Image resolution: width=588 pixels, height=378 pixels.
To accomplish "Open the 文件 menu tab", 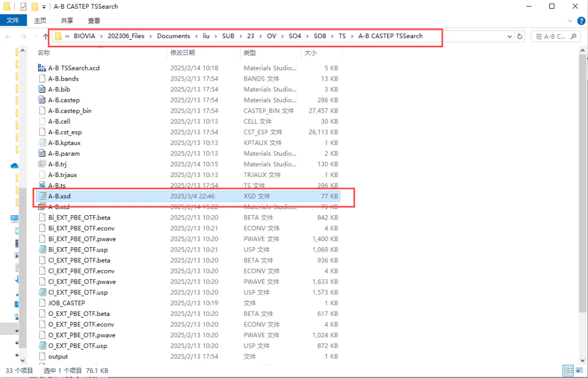I will (x=13, y=20).
